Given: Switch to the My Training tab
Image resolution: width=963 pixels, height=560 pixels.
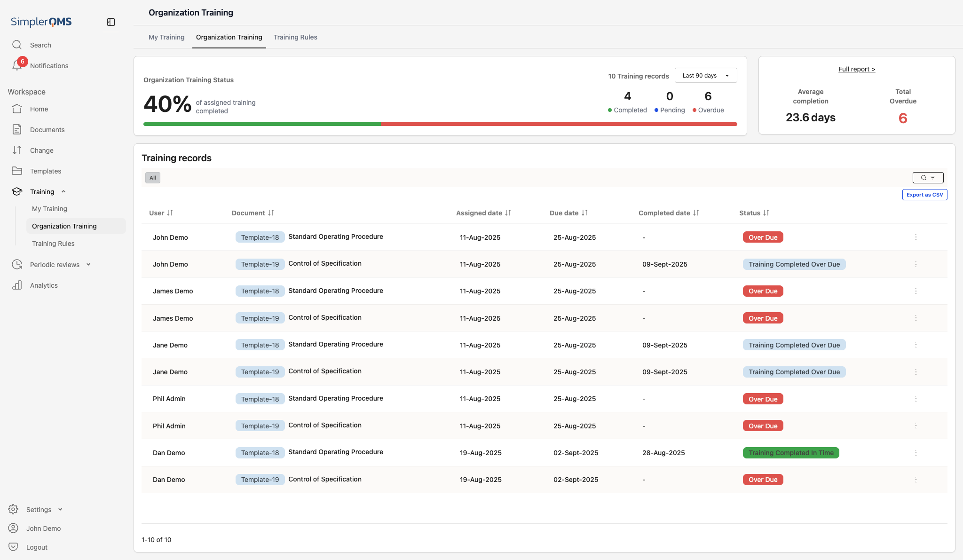Looking at the screenshot, I should tap(166, 37).
